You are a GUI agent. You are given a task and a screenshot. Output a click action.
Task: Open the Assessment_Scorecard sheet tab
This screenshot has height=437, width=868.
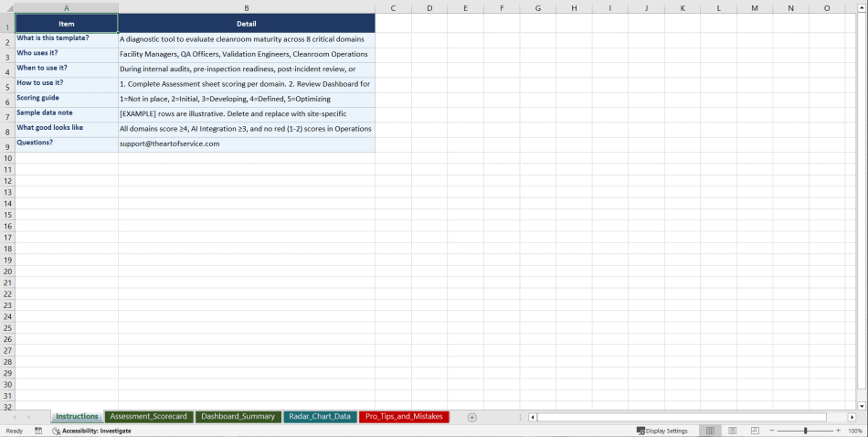click(x=148, y=417)
